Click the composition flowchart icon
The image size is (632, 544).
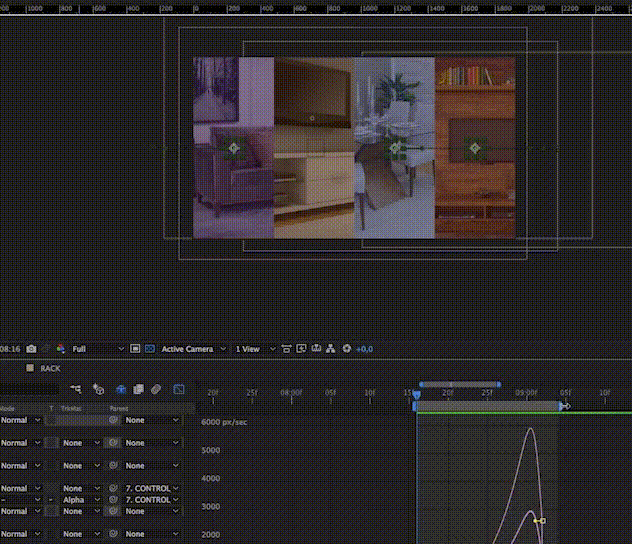click(331, 349)
